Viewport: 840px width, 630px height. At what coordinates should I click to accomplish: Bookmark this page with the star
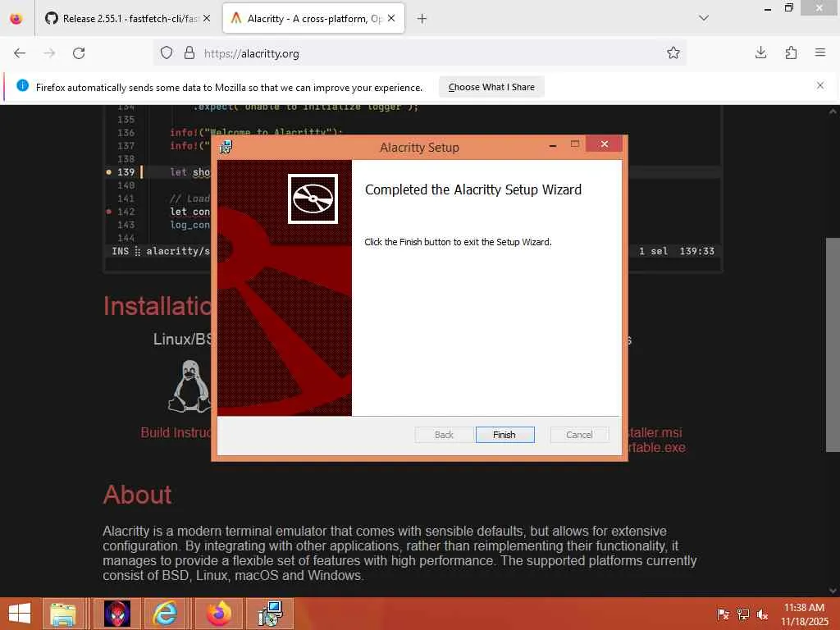[x=673, y=53]
